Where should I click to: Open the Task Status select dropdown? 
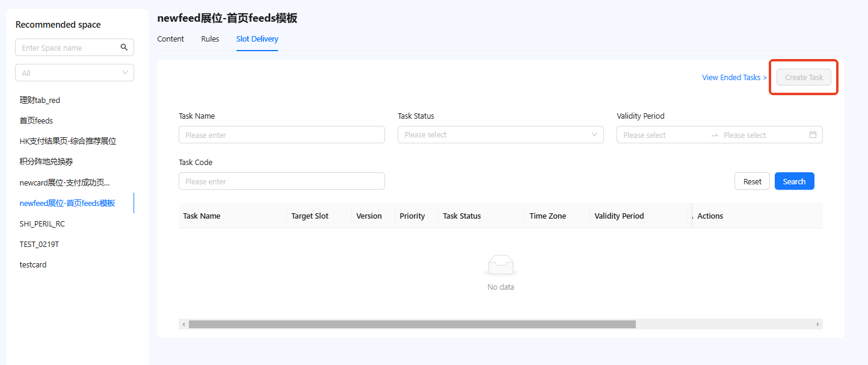(500, 135)
